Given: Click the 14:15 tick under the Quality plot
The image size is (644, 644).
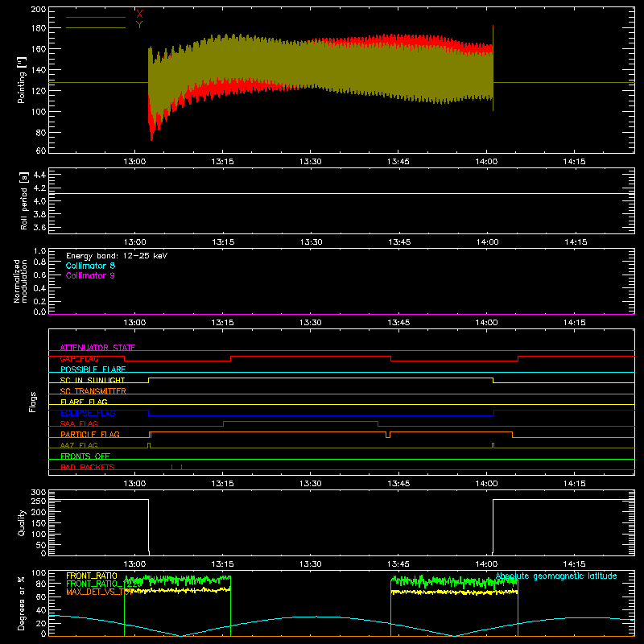Looking at the screenshot, I should (x=574, y=564).
